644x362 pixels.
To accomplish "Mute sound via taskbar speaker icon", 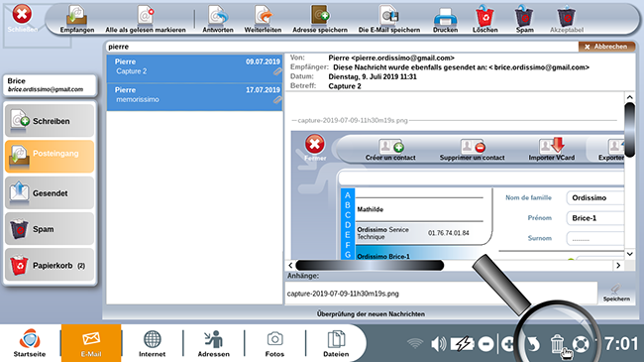I will click(x=438, y=343).
